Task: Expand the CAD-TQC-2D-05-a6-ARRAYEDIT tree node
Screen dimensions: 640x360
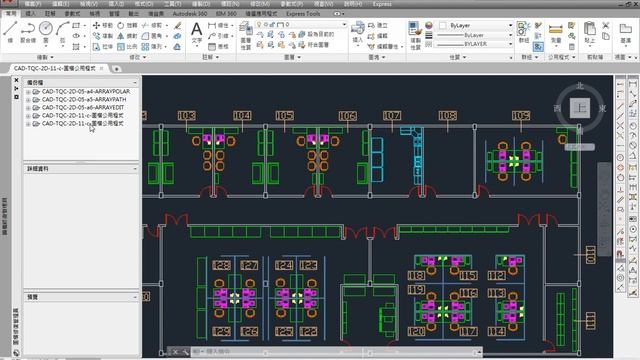Action: coord(28,108)
